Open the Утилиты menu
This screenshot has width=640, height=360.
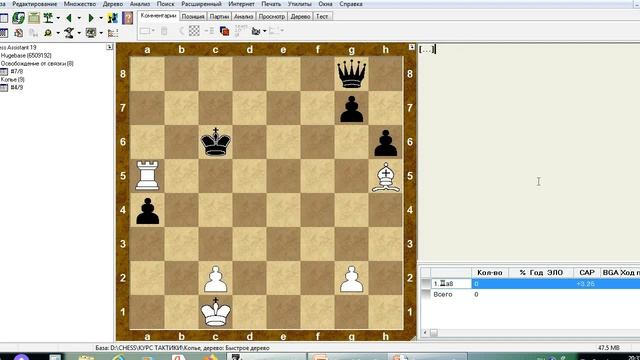tap(300, 4)
